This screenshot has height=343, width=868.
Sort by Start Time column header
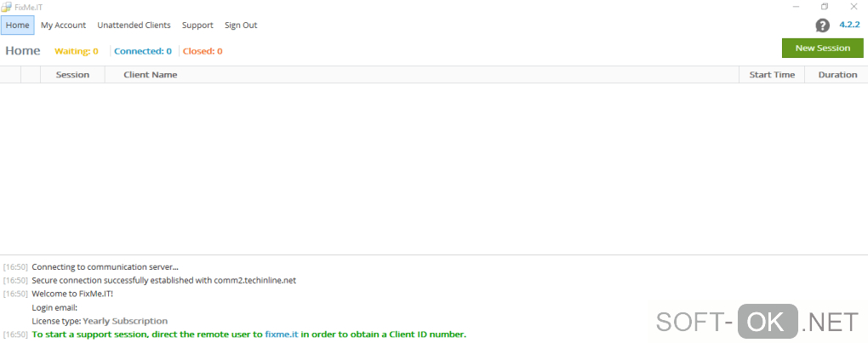pyautogui.click(x=772, y=75)
